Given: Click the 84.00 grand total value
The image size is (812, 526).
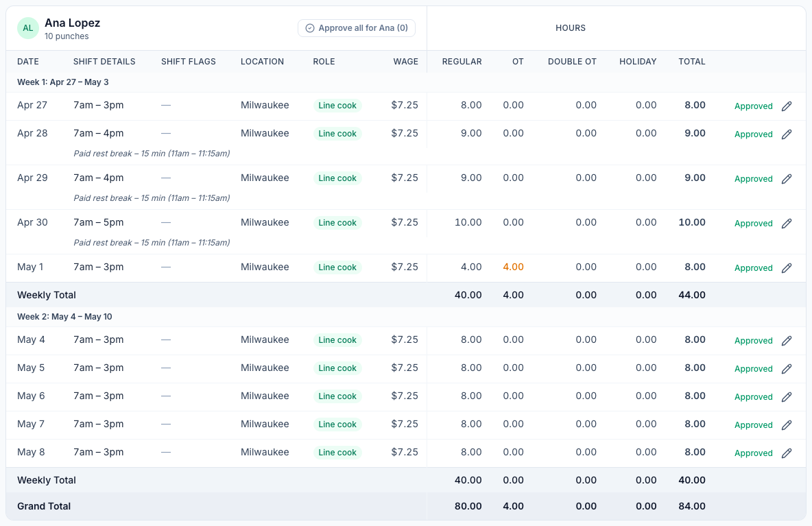Looking at the screenshot, I should [692, 506].
